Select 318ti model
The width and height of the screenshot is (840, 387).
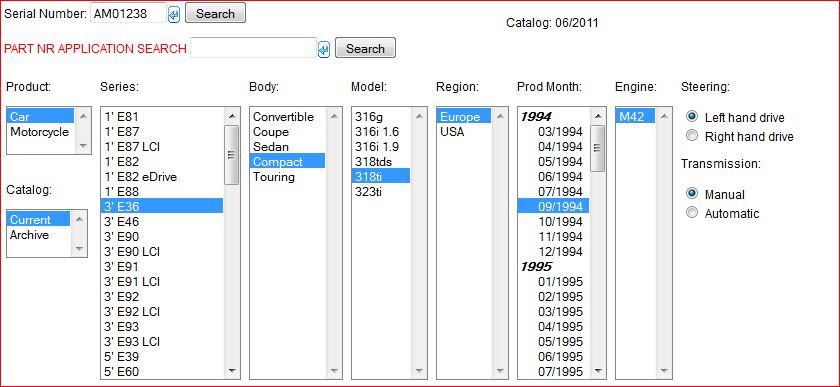[x=381, y=176]
